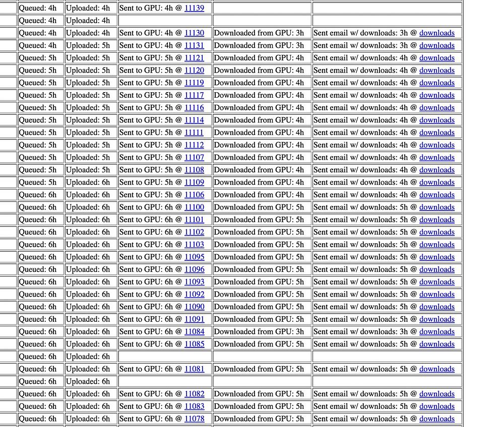
Task: Open GPU job 11095
Action: (x=194, y=257)
